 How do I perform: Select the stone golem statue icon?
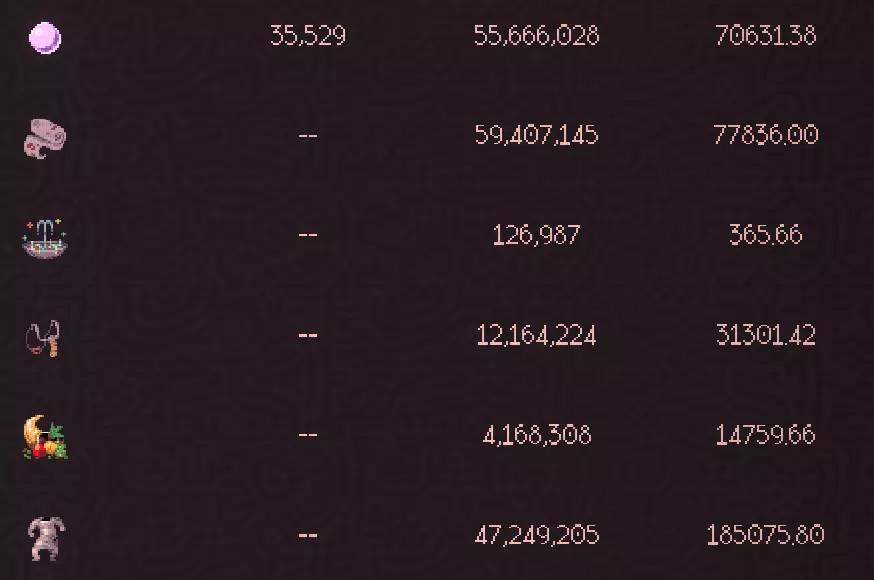click(x=45, y=537)
